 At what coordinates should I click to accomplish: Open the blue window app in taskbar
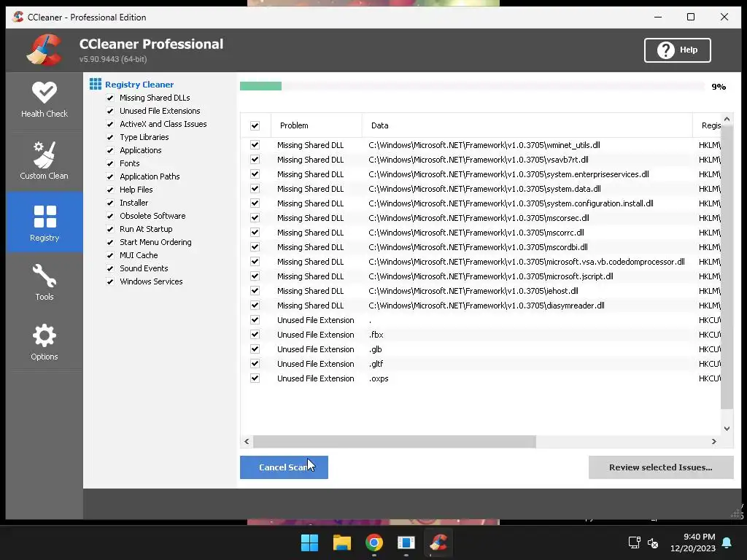(x=406, y=542)
